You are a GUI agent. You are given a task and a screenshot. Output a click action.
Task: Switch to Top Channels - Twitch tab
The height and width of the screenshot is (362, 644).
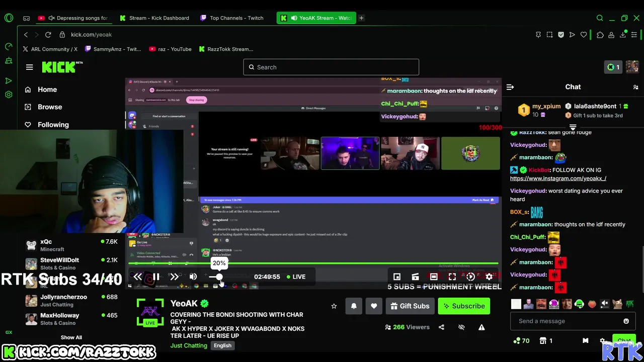click(231, 18)
